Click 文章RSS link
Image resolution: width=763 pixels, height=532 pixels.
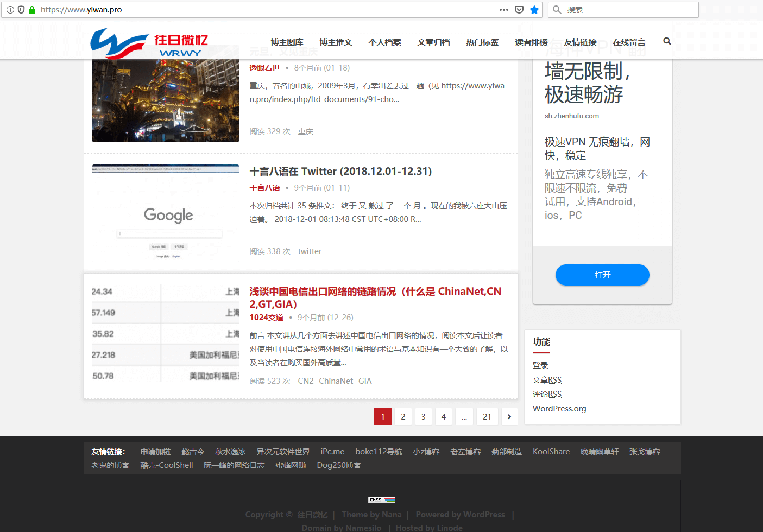point(547,380)
